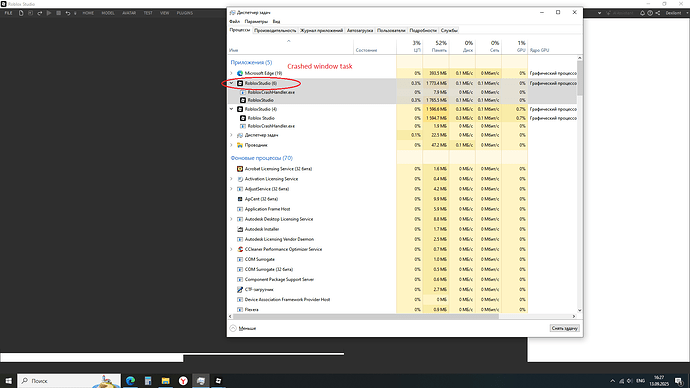Click the help question mark icon in Roblox Studio
Image resolution: width=690 pixels, height=388 pixels.
650,13
